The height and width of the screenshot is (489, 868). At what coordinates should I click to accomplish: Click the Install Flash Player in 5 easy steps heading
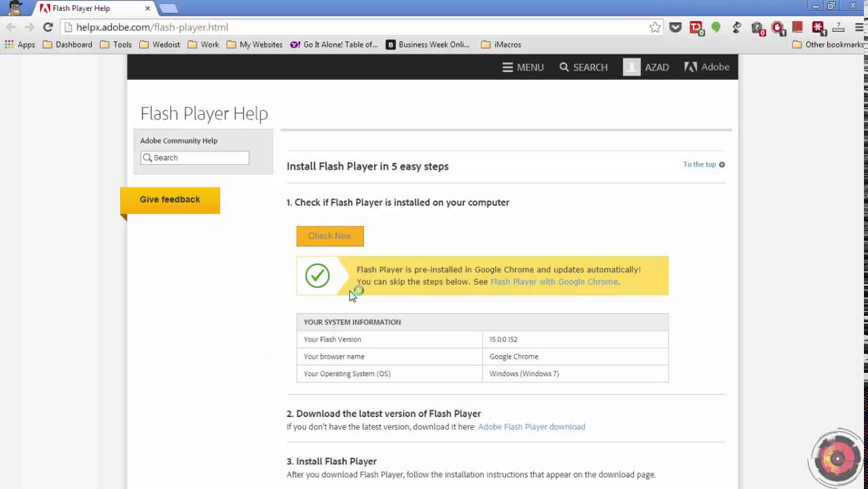[x=367, y=166]
